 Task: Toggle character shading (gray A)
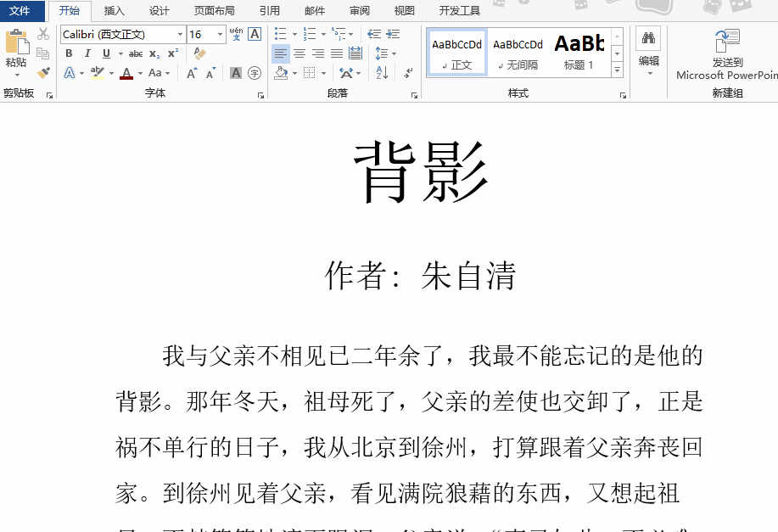click(236, 73)
